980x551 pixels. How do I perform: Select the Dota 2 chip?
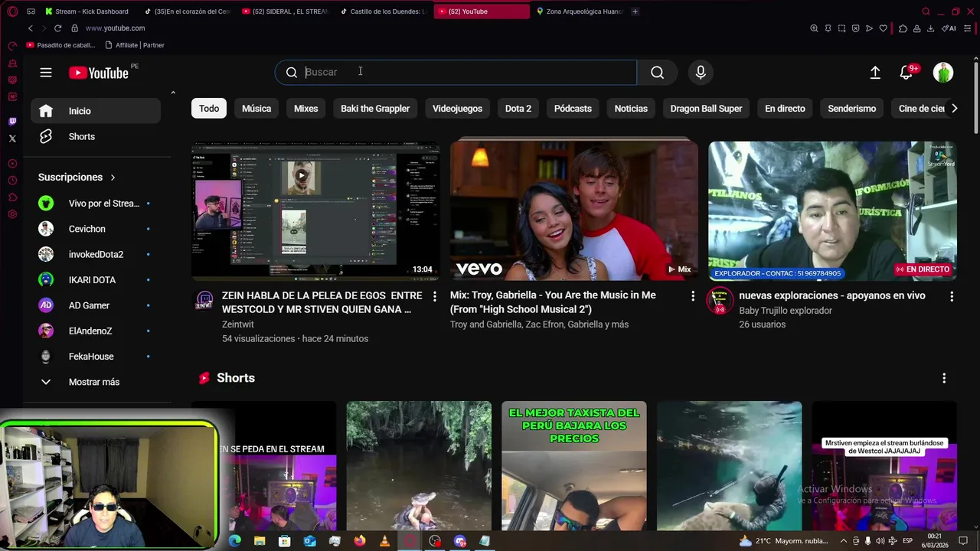coord(518,109)
